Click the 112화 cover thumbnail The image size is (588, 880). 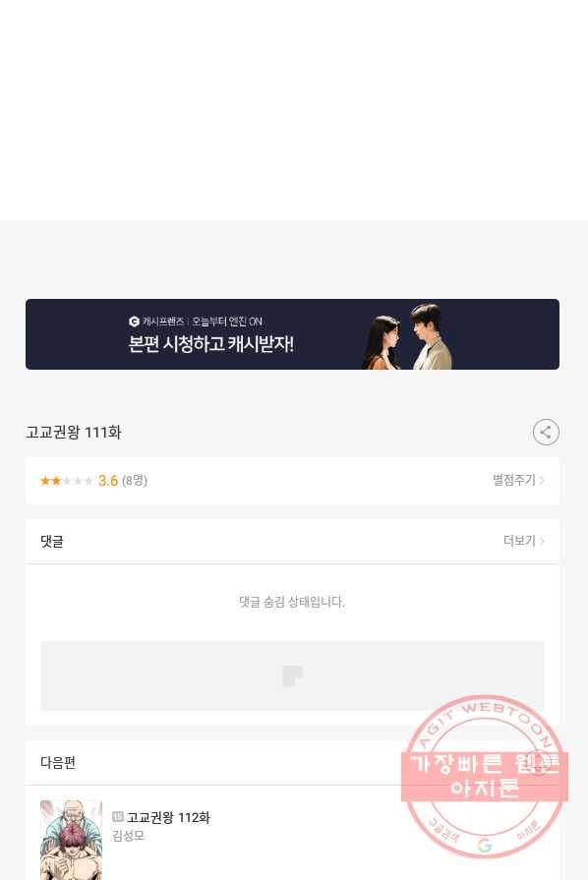click(71, 840)
